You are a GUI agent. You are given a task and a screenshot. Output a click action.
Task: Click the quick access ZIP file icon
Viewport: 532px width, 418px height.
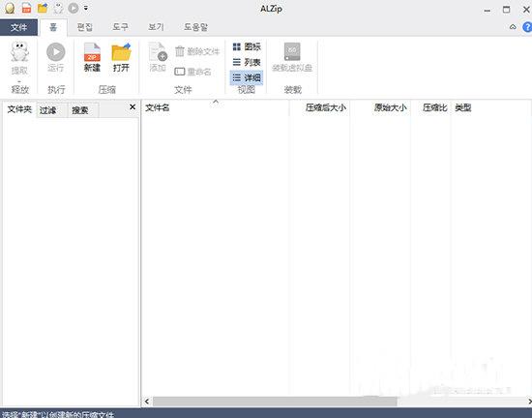tap(26, 8)
